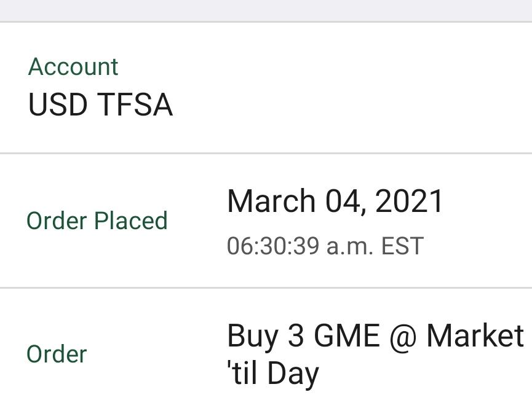The image size is (532, 411).
Task: Tap the word TFSA in account name
Action: tap(135, 104)
